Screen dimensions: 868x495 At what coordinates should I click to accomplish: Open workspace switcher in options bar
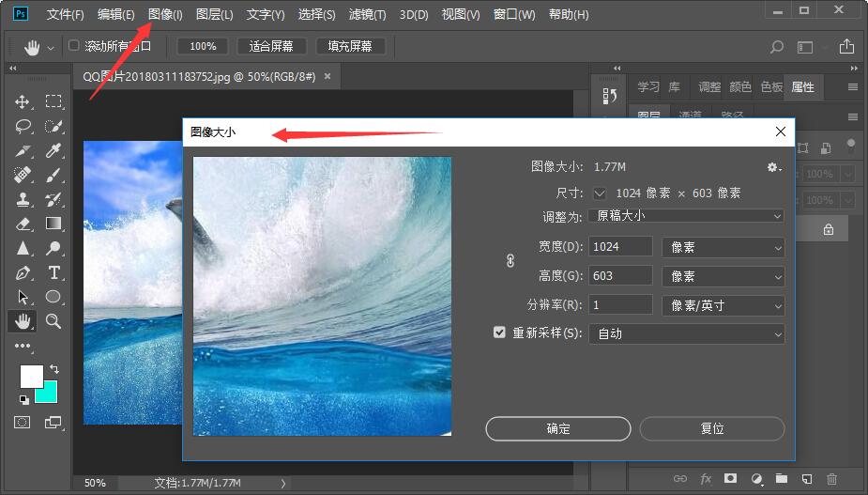coord(805,47)
